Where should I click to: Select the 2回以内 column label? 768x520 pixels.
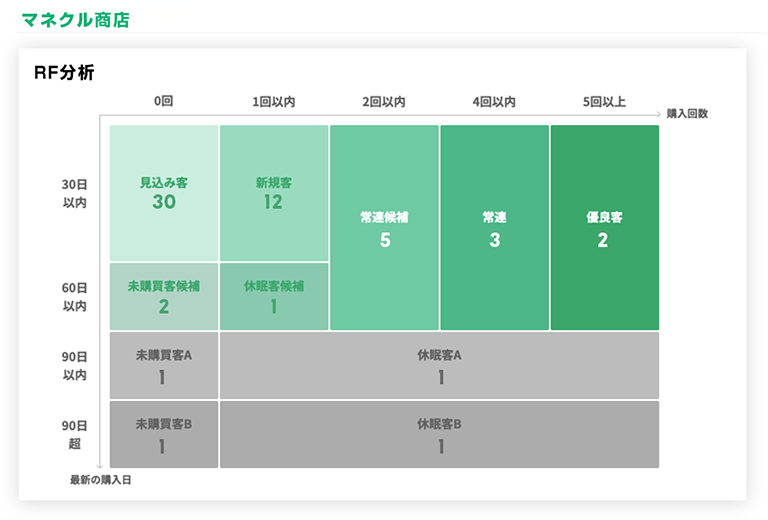tap(384, 101)
